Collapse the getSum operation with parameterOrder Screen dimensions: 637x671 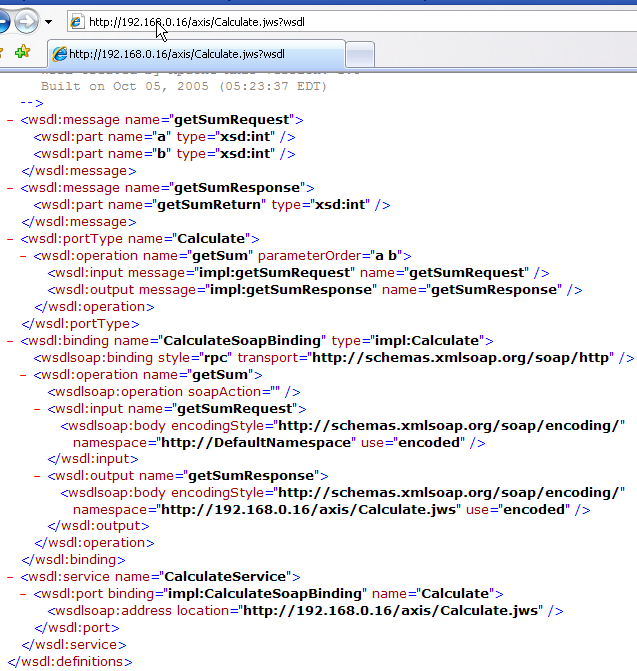(x=23, y=256)
